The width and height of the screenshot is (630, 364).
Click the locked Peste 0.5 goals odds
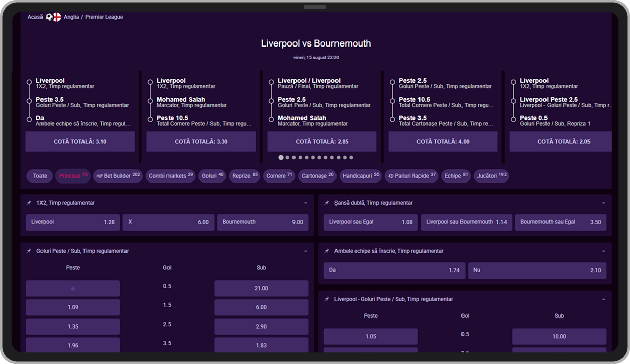(73, 288)
